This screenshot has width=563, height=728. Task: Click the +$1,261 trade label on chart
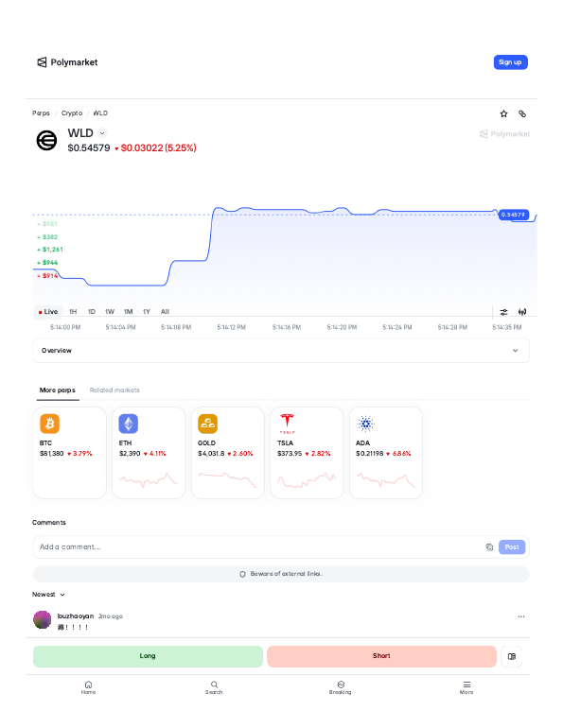[x=50, y=250]
